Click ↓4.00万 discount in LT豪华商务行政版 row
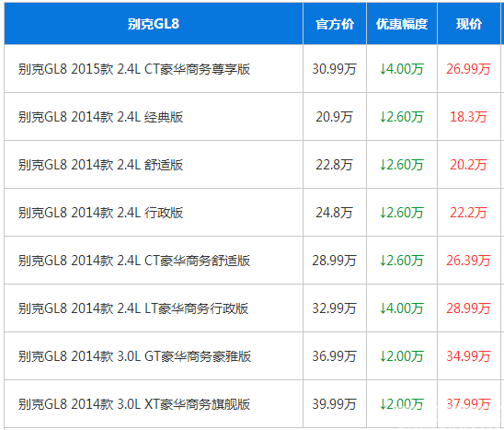 (402, 308)
